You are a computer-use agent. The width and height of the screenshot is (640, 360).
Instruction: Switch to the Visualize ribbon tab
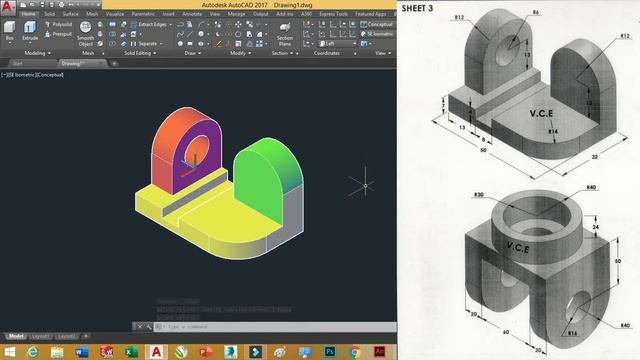[x=115, y=14]
